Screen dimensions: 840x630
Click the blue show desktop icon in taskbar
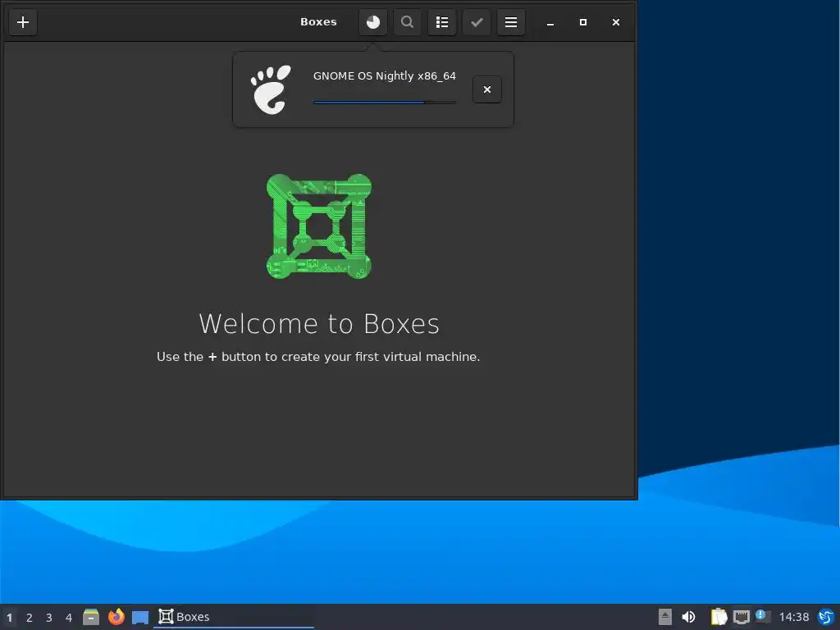pyautogui.click(x=140, y=617)
